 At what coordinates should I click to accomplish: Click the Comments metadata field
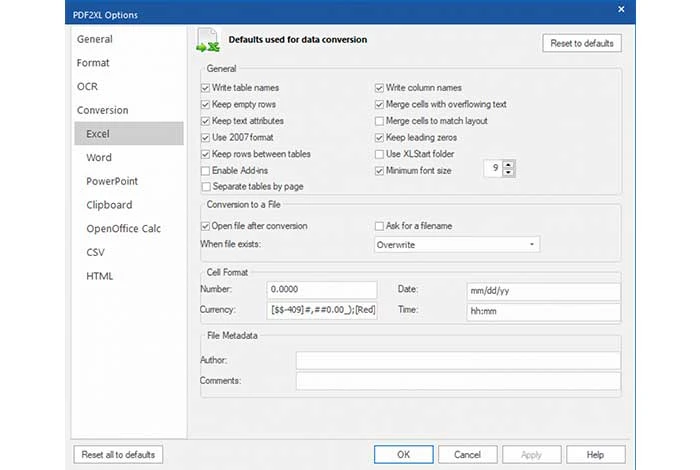point(458,381)
